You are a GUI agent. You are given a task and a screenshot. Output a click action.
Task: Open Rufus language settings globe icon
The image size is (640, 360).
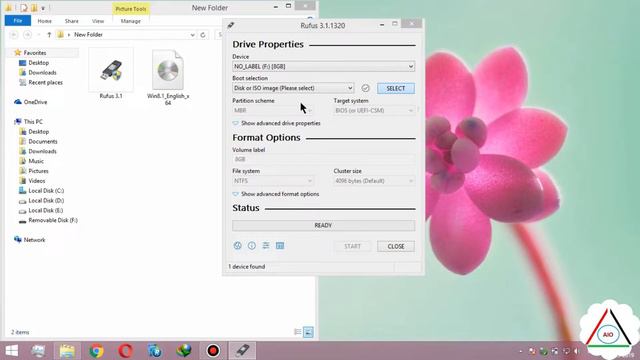point(238,246)
